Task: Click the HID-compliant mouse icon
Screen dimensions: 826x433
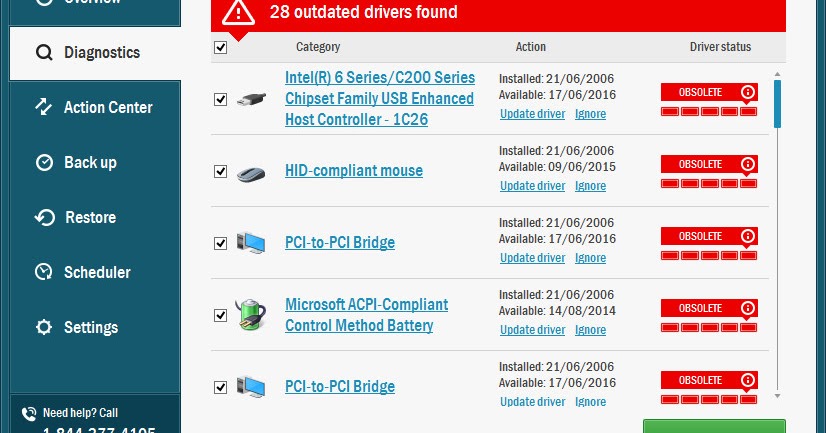Action: point(250,172)
